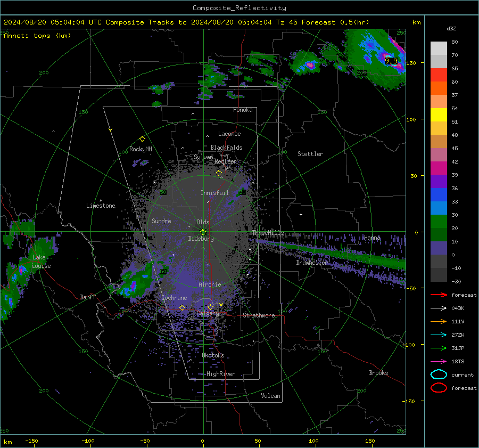Select the magenta 42-39 dBZ swatch
Screen dimensions: 479x448
[439, 168]
